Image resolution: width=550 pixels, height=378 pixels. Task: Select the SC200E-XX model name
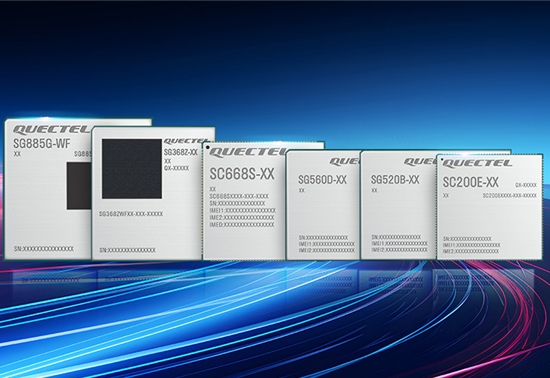pyautogui.click(x=470, y=182)
